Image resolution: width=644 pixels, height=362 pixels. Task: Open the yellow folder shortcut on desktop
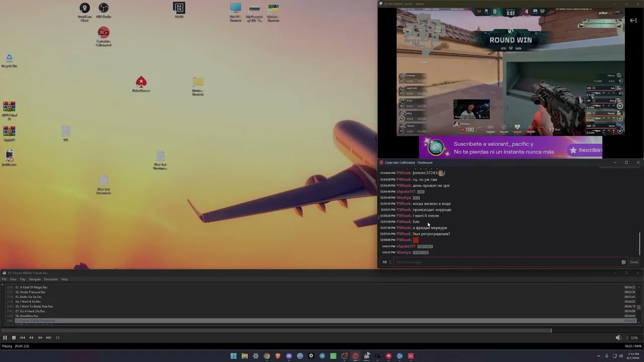198,86
